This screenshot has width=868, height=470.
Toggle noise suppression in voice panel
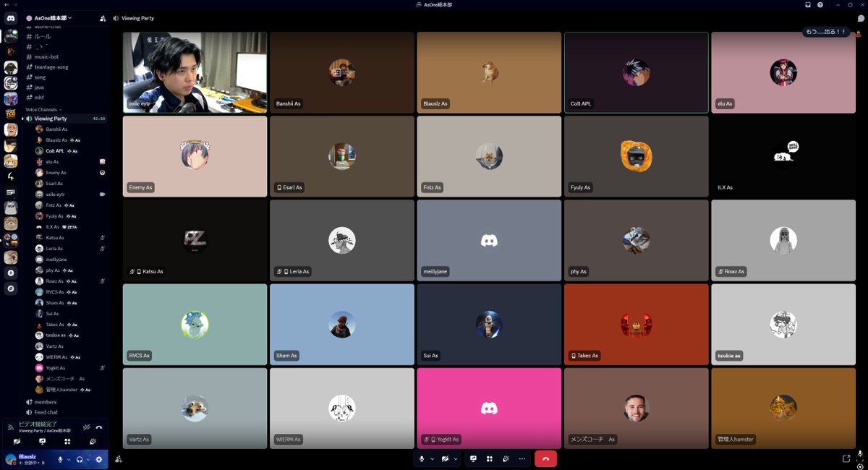tap(86, 427)
